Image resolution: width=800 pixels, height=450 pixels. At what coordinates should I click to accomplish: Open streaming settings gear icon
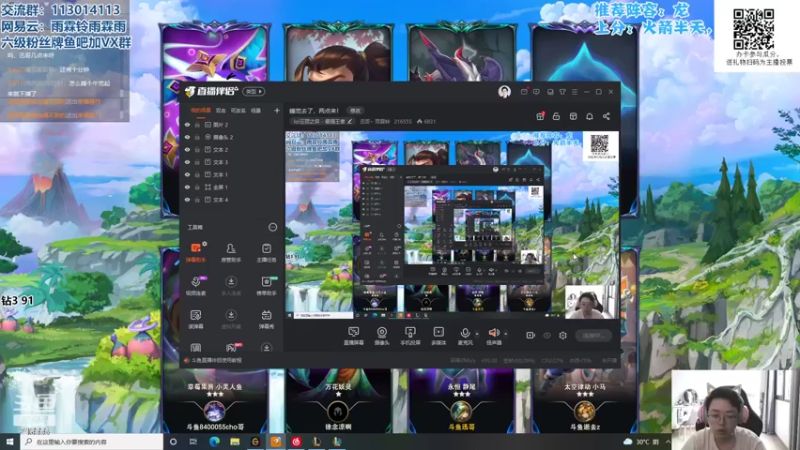click(563, 335)
